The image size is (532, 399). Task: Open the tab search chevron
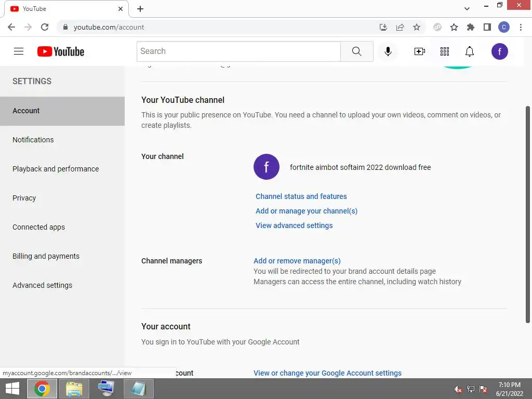(467, 9)
